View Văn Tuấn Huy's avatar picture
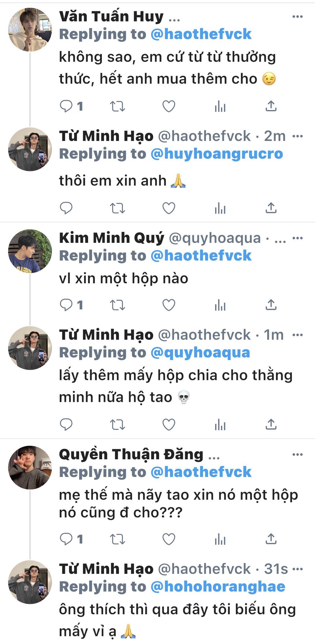315x644 pixels. [30, 30]
